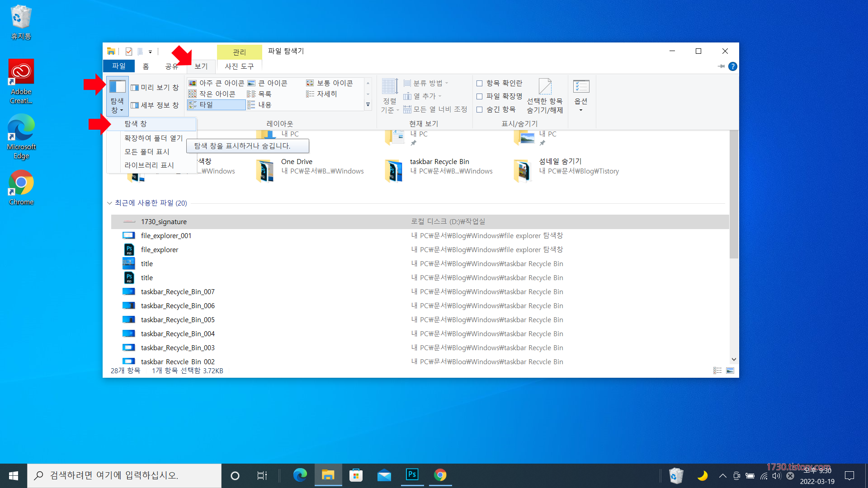Choose 모든 폴더 표시 menu entry
Viewport: 868px width, 488px height.
click(147, 152)
